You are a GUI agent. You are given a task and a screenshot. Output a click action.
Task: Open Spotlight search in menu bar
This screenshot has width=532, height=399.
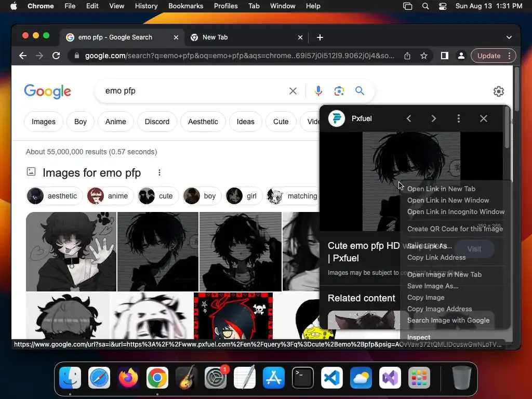(425, 6)
